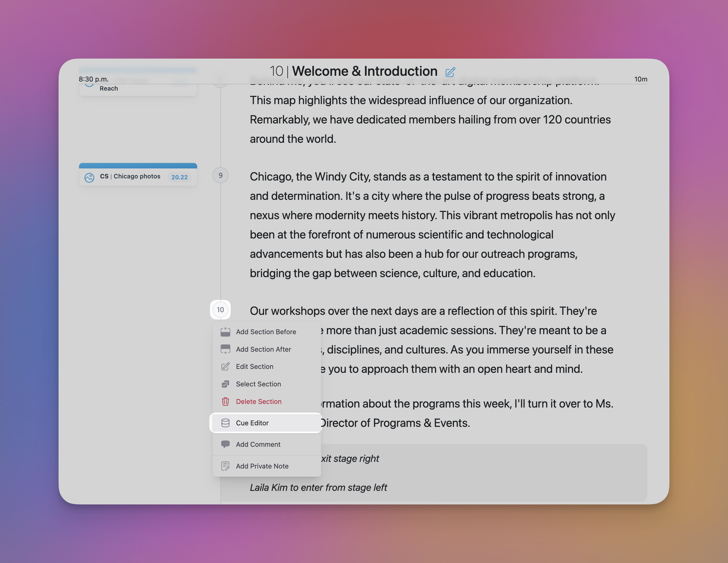Click section marker number 9

pyautogui.click(x=220, y=175)
